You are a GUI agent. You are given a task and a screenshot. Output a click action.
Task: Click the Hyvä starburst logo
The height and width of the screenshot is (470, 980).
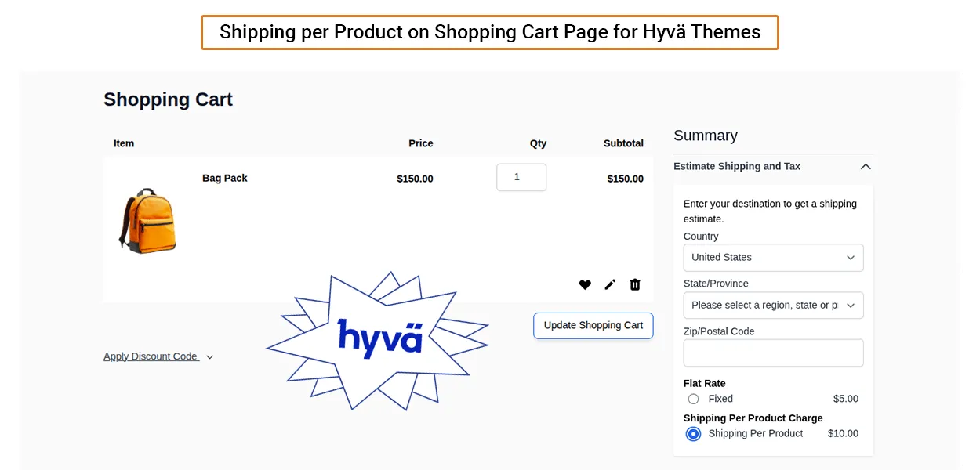pyautogui.click(x=379, y=340)
